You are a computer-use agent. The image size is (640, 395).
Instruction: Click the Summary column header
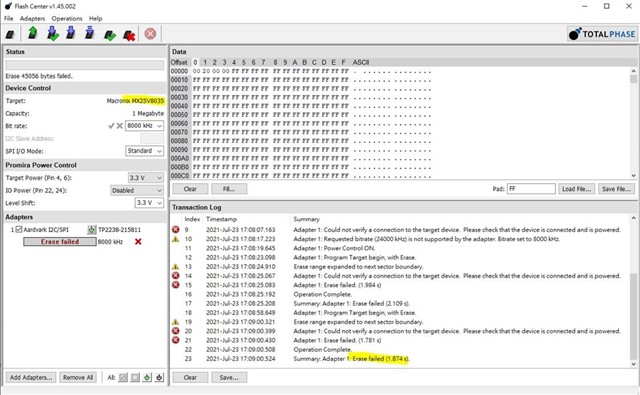[x=307, y=219]
